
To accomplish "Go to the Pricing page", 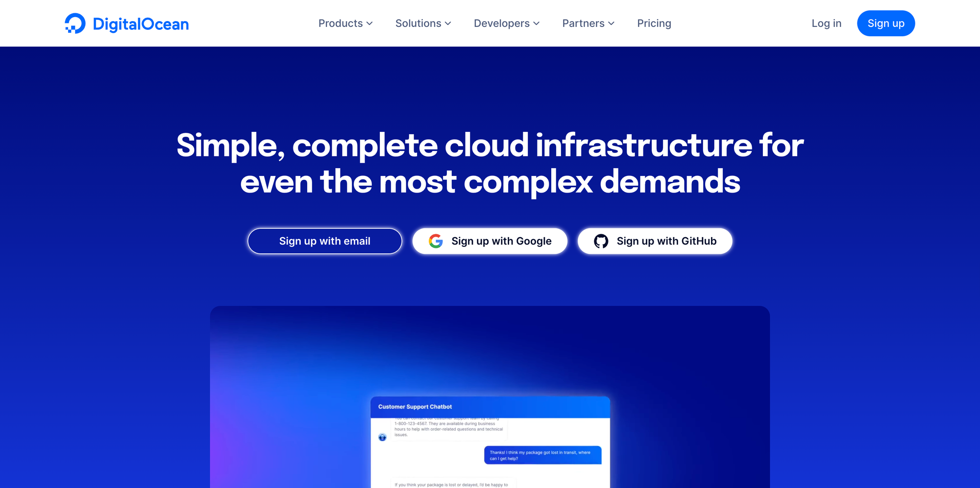I will pos(654,24).
